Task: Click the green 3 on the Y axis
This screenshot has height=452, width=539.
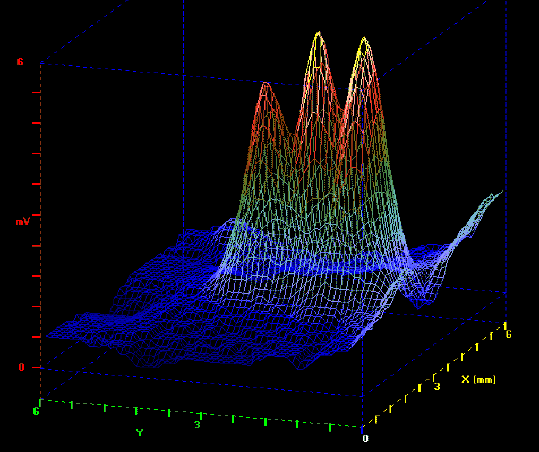Action: (197, 425)
